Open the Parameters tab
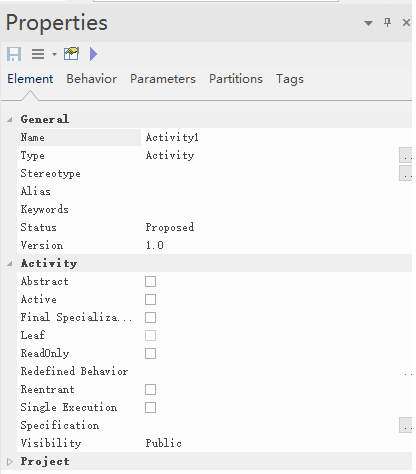Screen dimensions: 416x474 click(163, 79)
